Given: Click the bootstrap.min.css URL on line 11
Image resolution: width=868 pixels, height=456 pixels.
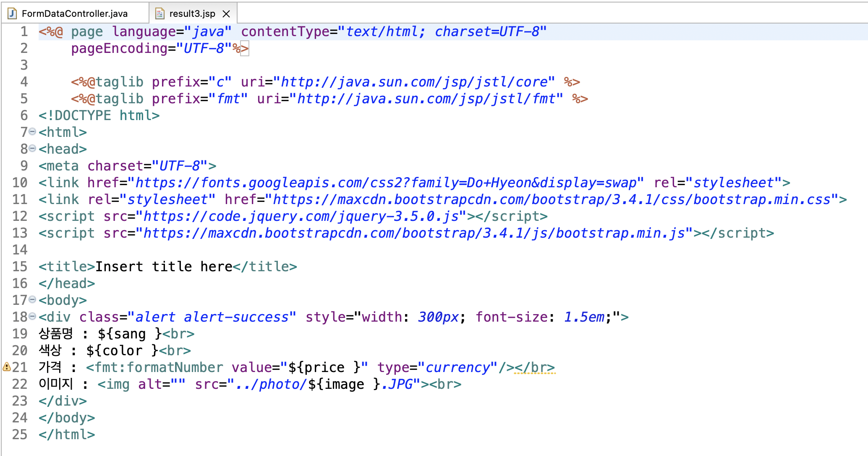Looking at the screenshot, I should (552, 199).
